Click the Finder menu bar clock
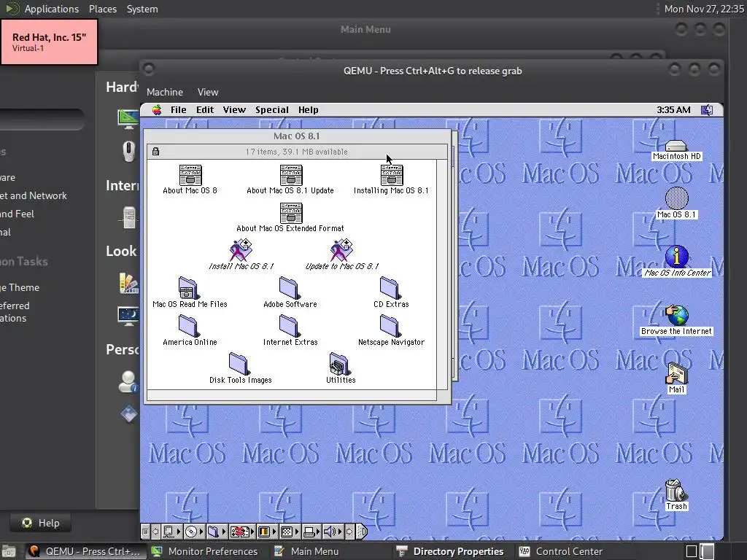Image resolution: width=747 pixels, height=560 pixels. pyautogui.click(x=673, y=110)
